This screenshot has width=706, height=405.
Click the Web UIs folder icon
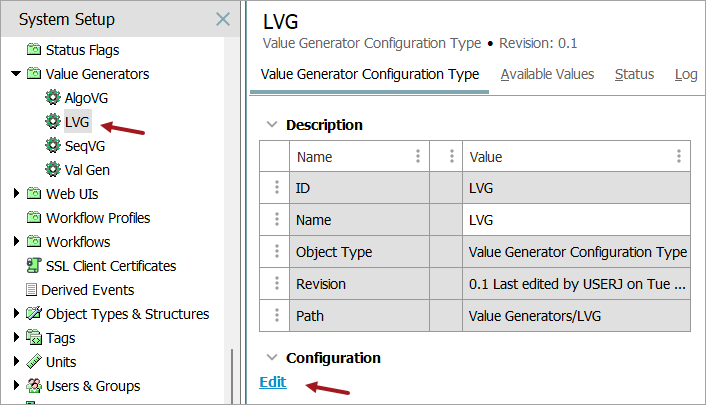pyautogui.click(x=34, y=193)
